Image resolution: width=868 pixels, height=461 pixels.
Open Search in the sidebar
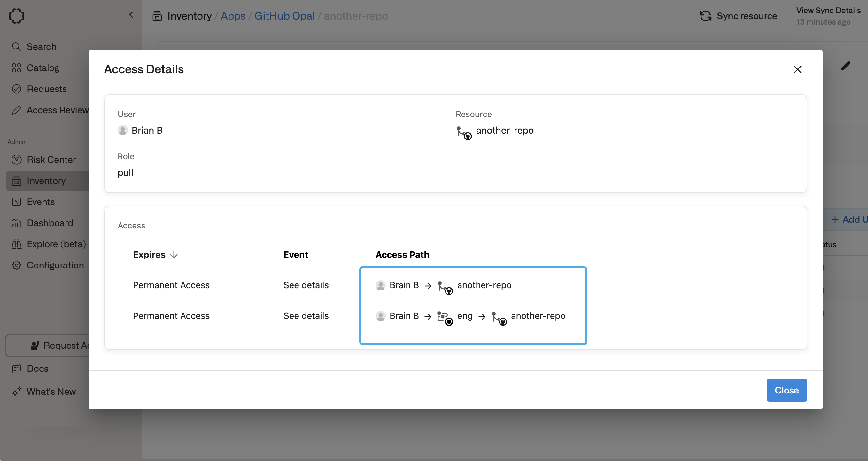point(41,46)
